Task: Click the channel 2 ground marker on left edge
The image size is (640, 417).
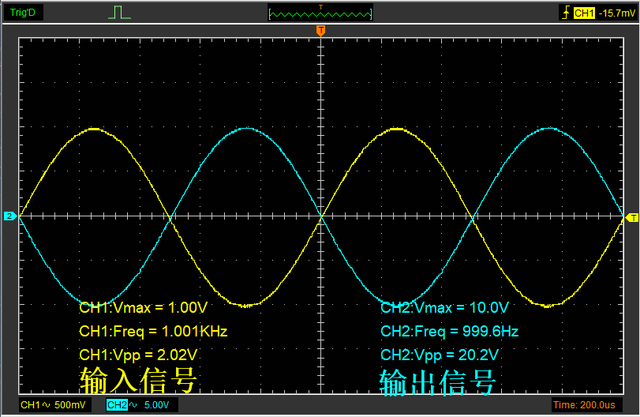Action: pyautogui.click(x=9, y=216)
